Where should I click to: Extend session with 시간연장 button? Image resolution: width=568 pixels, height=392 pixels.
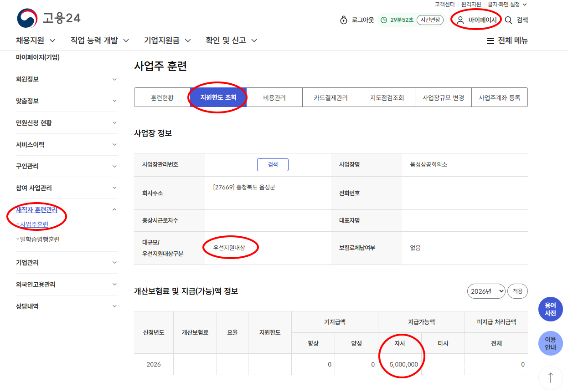pyautogui.click(x=429, y=20)
